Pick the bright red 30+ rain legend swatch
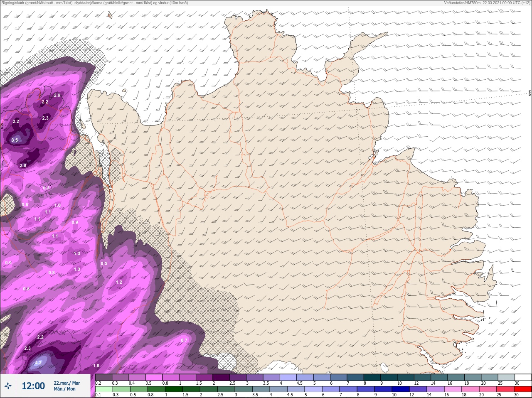532x398 pixels. click(523, 389)
